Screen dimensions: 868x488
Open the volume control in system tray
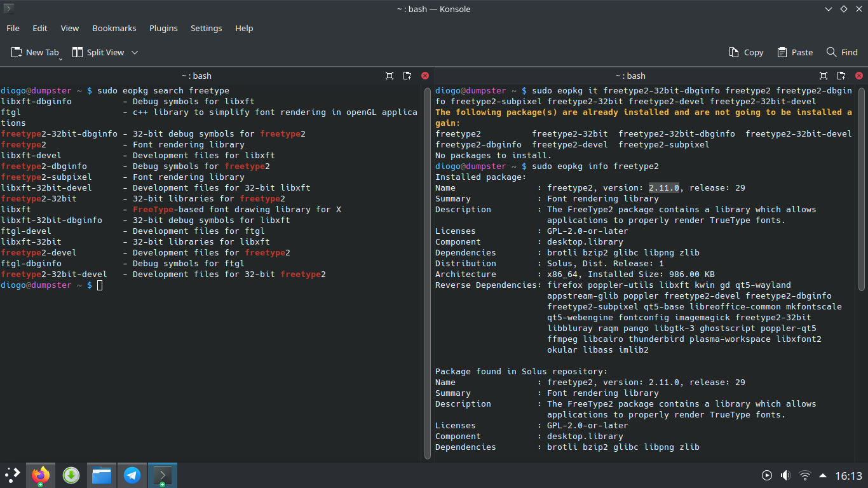click(785, 475)
